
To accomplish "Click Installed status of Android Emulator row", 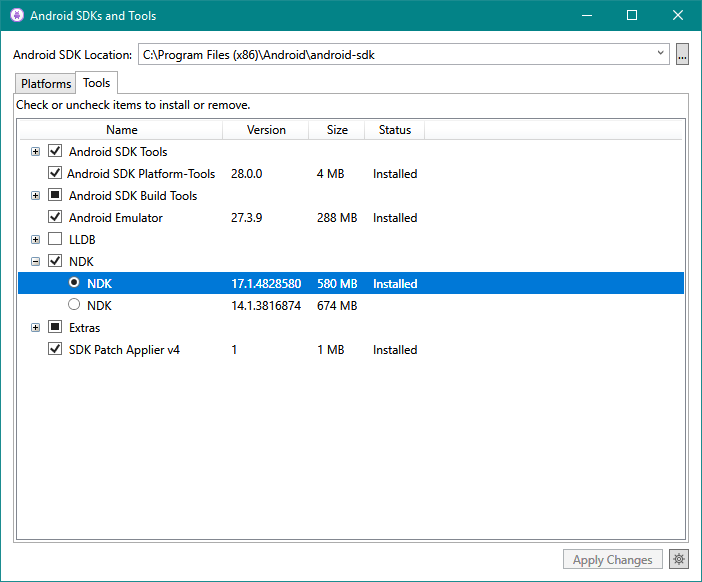I will pyautogui.click(x=395, y=218).
